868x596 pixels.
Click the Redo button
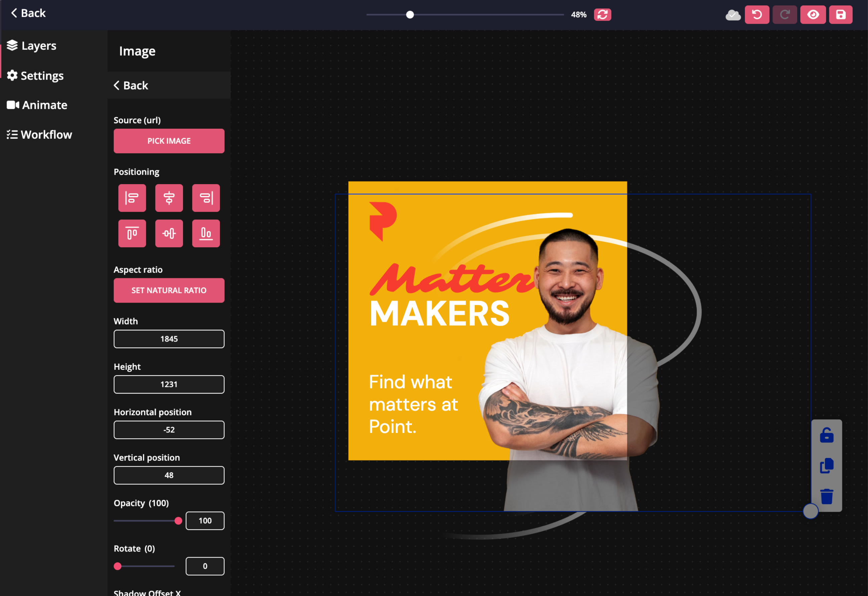[785, 15]
